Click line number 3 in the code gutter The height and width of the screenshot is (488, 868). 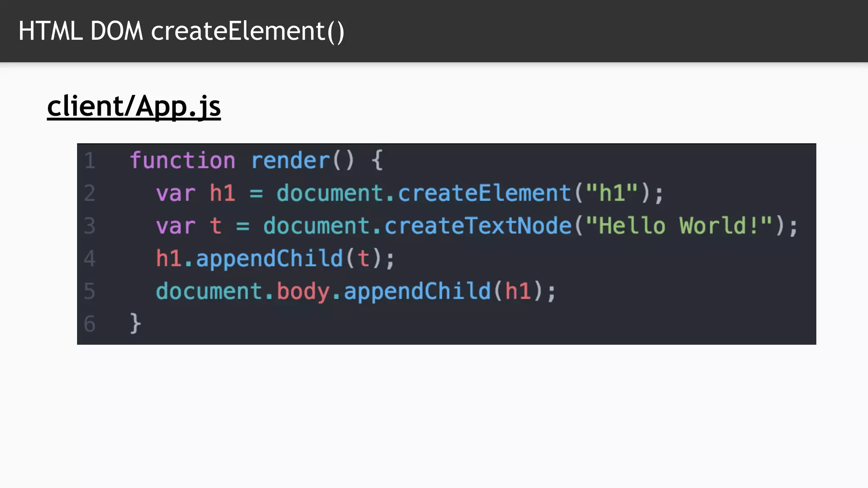click(89, 226)
